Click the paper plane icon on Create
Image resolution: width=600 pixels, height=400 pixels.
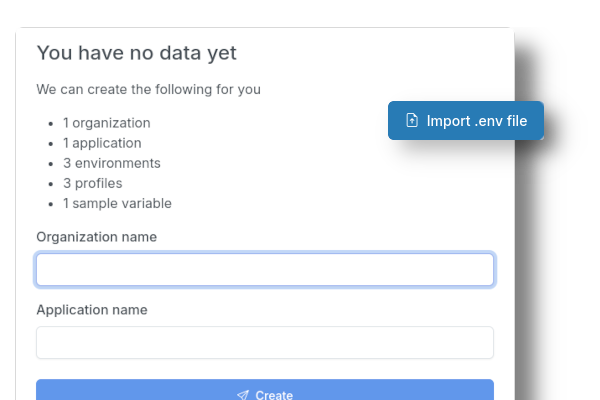pyautogui.click(x=242, y=395)
